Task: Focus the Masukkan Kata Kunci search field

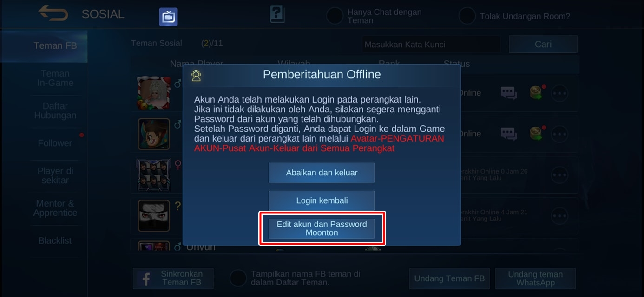Action: coord(431,45)
